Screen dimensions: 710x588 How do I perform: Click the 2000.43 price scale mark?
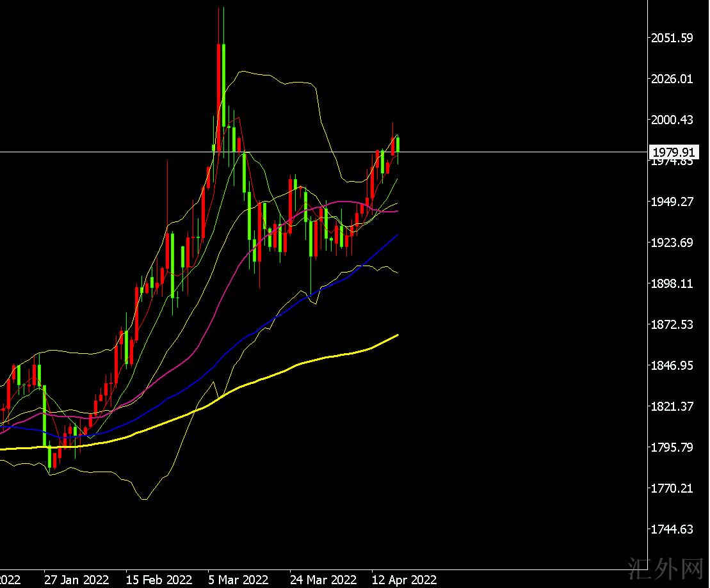(672, 120)
